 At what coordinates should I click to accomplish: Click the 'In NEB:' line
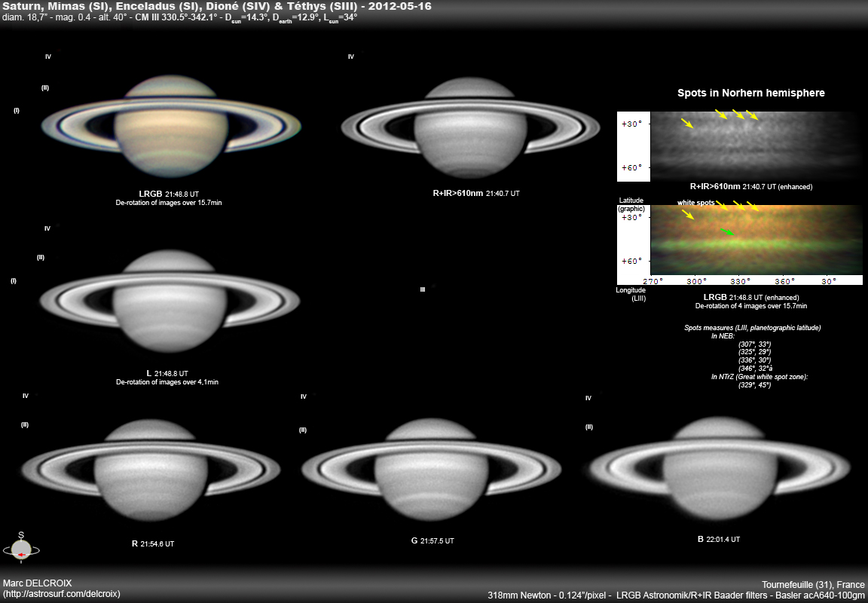pos(723,335)
